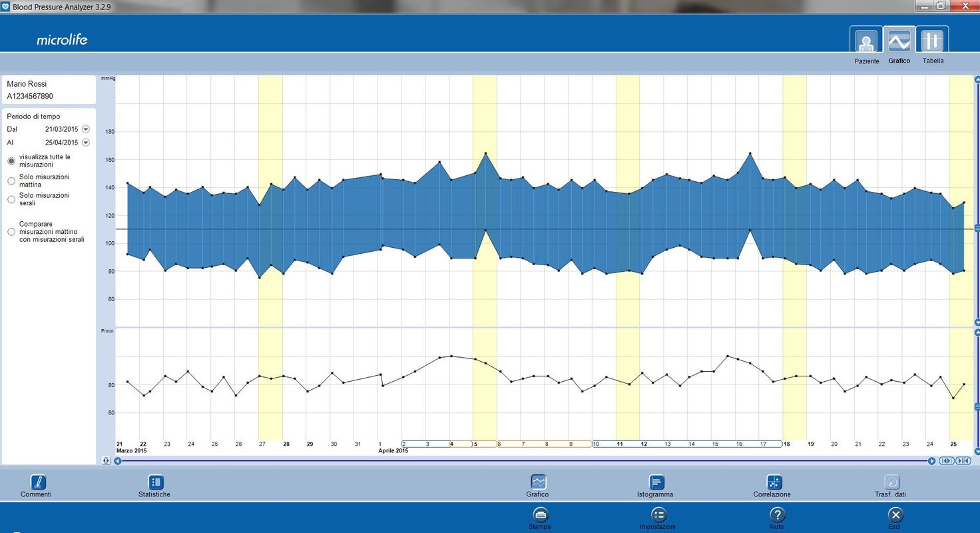Switch to the Tabella table view

pyautogui.click(x=932, y=41)
